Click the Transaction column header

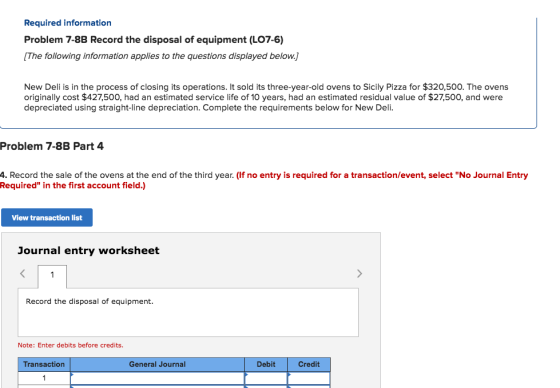(44, 364)
